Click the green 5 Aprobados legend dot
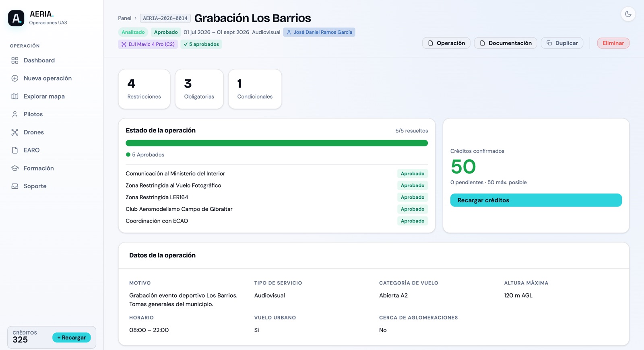The width and height of the screenshot is (644, 350). point(128,154)
